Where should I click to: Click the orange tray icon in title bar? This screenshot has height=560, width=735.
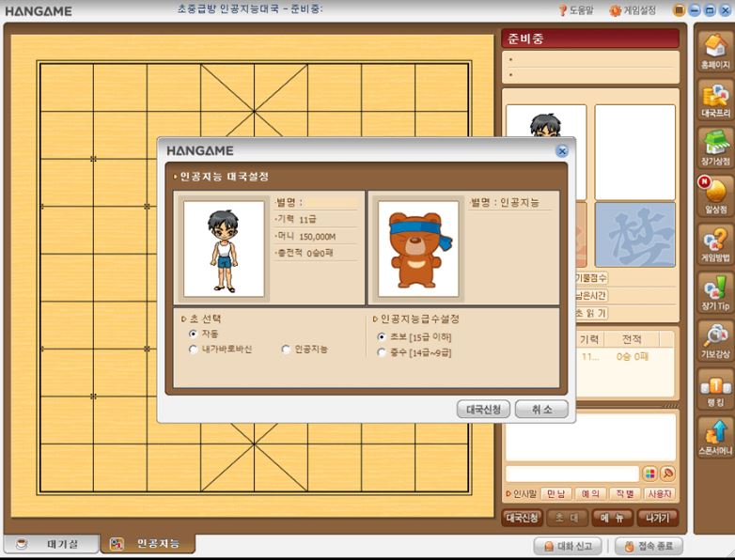(x=679, y=9)
